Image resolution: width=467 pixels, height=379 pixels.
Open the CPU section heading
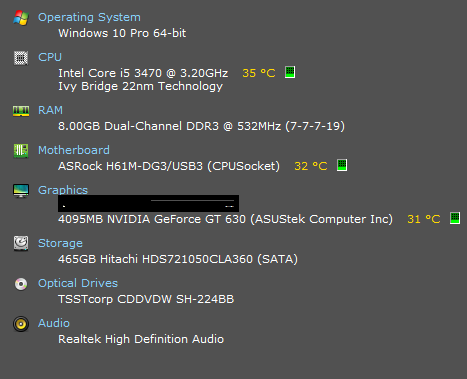(x=50, y=57)
